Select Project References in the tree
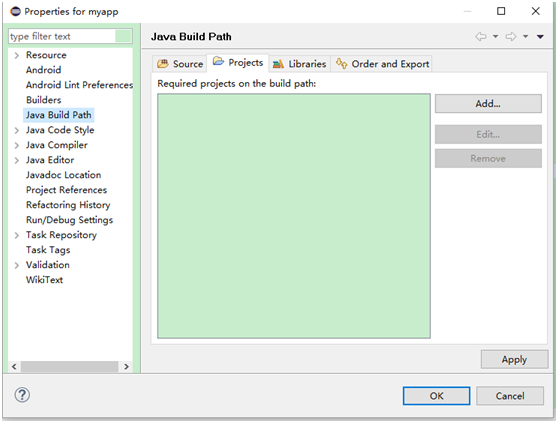558x423 pixels. 66,190
